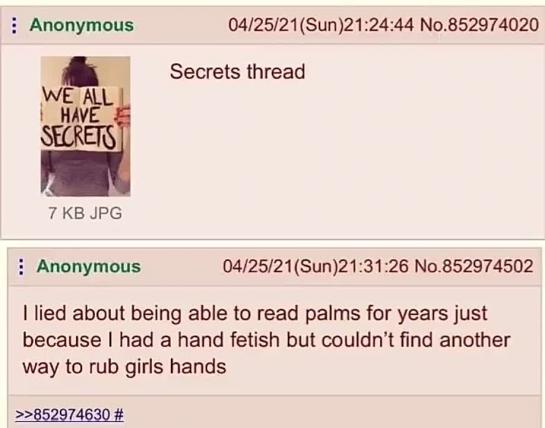
Task: Click the 21:31:26 timestamp on the second post
Action: [x=373, y=266]
